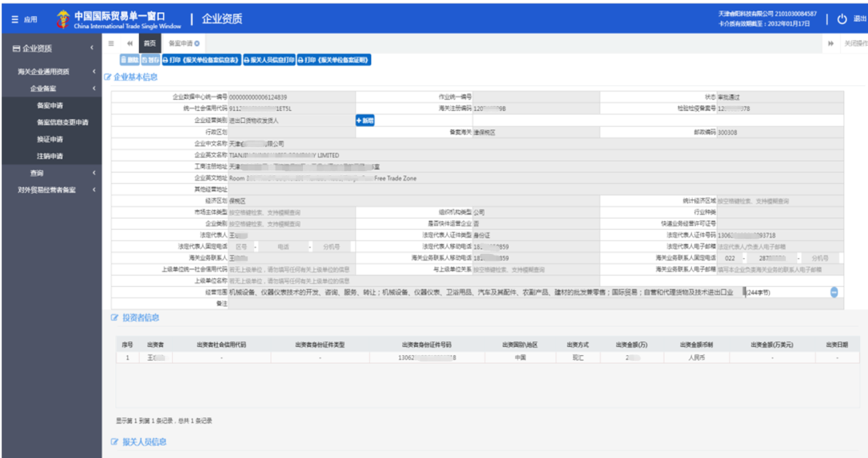Click the power icon beside 退出
This screenshot has height=458, width=868.
[x=842, y=18]
